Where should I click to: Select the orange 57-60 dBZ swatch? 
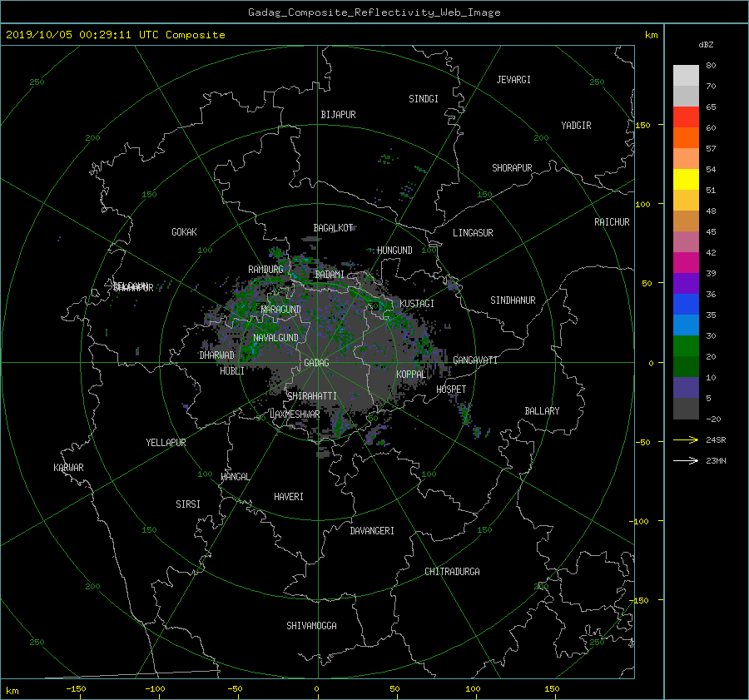tap(686, 138)
